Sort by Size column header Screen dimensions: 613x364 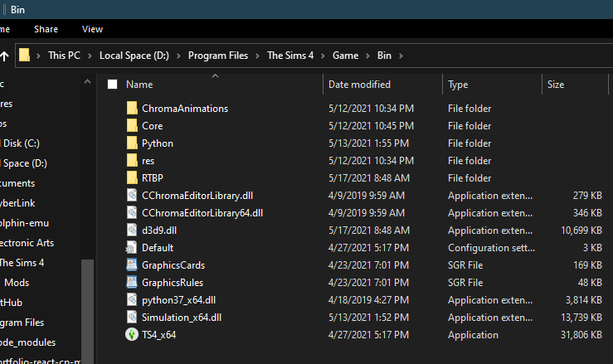556,85
